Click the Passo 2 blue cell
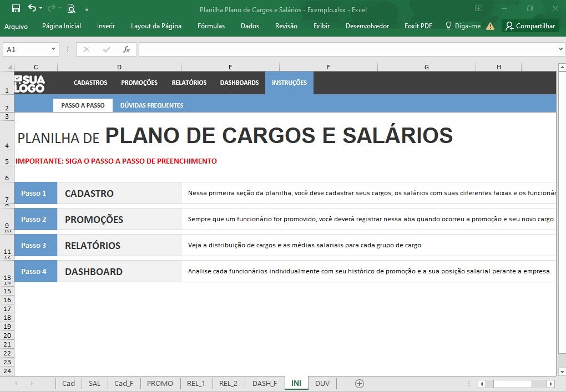This screenshot has height=392, width=566. (36, 219)
